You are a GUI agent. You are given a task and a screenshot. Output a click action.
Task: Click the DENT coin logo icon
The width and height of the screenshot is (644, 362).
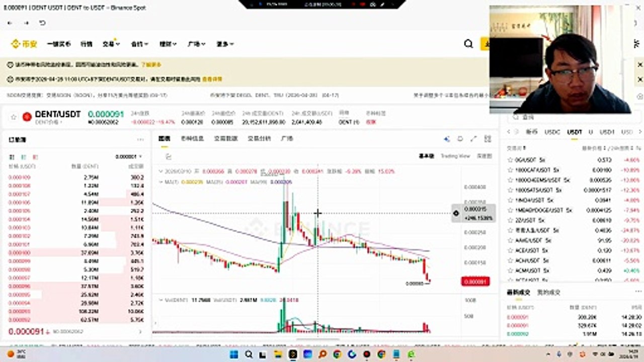pos(27,117)
